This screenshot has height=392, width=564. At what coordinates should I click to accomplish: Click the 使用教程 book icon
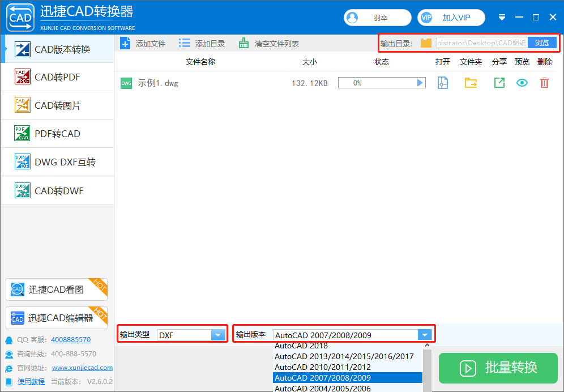10,382
